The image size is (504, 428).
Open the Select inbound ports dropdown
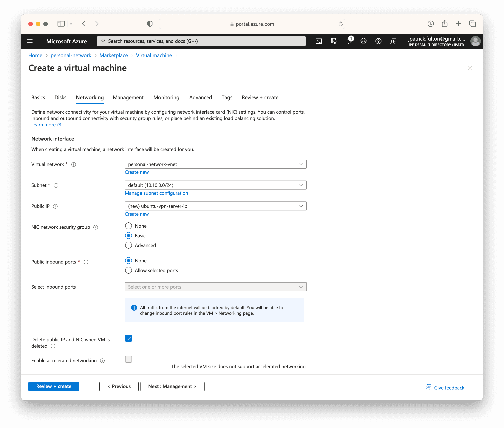coord(215,287)
